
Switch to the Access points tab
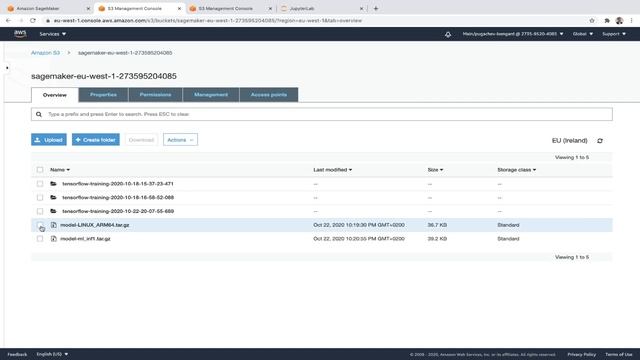[x=269, y=95]
